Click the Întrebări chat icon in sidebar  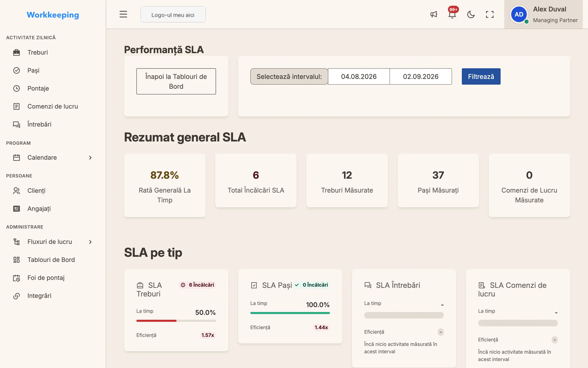(17, 124)
